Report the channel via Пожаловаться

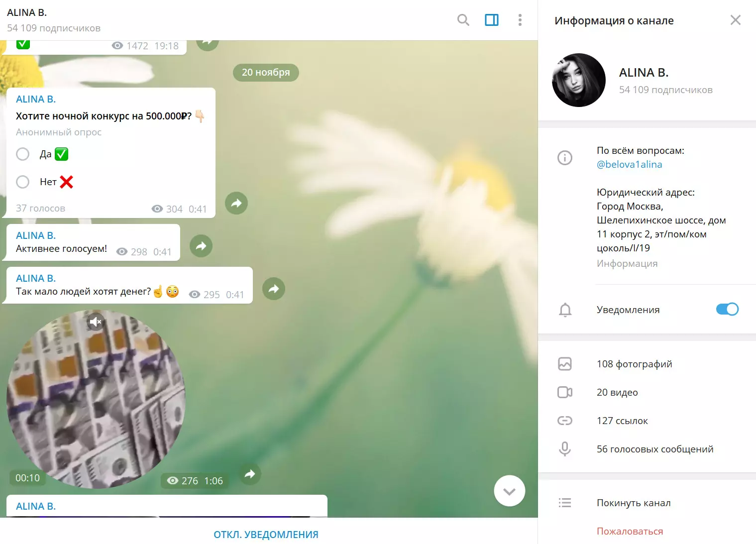(630, 531)
